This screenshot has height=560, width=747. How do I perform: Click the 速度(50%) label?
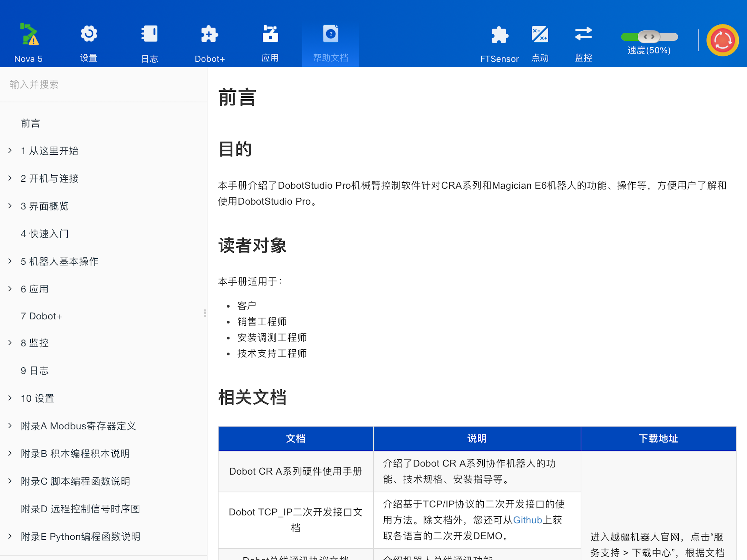(649, 51)
